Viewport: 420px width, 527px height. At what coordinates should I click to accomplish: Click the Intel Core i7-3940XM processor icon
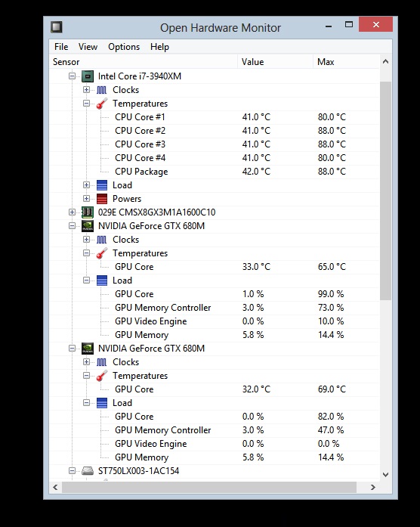click(88, 76)
